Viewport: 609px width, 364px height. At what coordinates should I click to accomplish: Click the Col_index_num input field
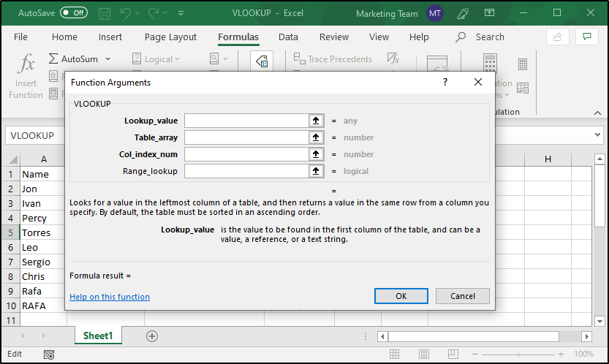tap(246, 154)
